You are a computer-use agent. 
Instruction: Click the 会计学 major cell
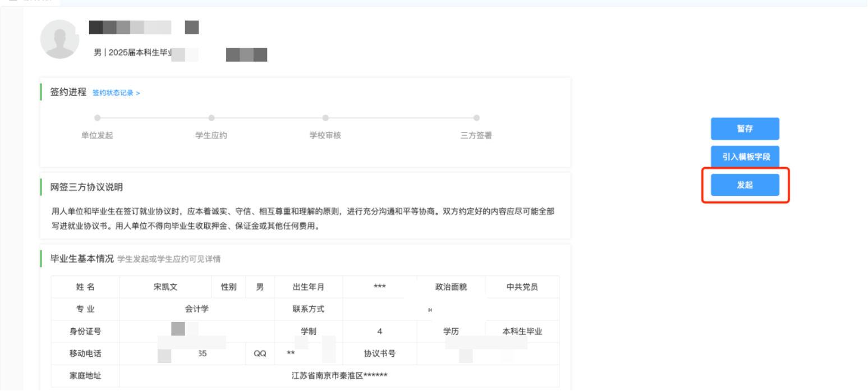(197, 309)
